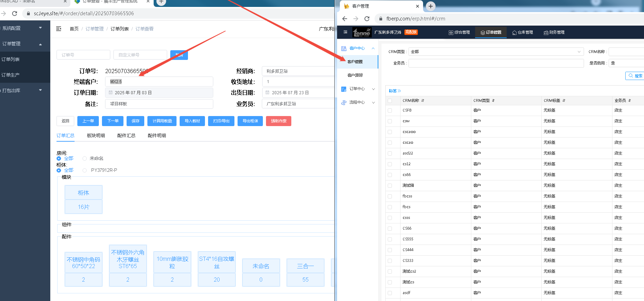This screenshot has height=301, width=644.
Task: Open the 仓库管理 top menu
Action: click(x=523, y=32)
